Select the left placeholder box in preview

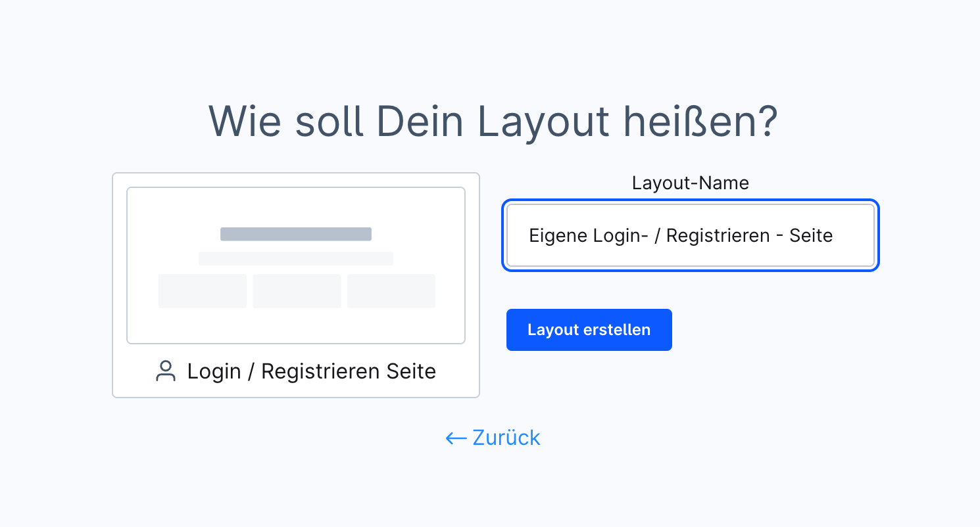click(x=202, y=291)
